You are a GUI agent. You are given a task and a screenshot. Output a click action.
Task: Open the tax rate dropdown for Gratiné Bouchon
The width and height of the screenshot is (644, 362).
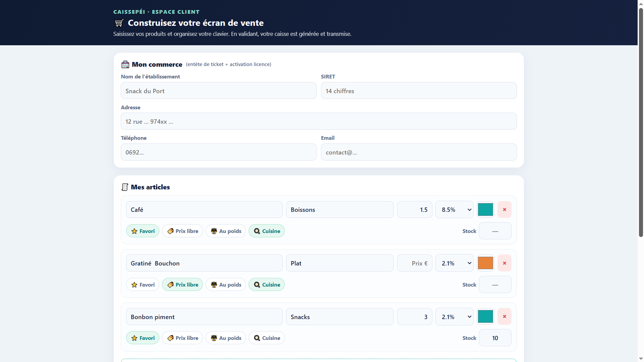(x=454, y=263)
